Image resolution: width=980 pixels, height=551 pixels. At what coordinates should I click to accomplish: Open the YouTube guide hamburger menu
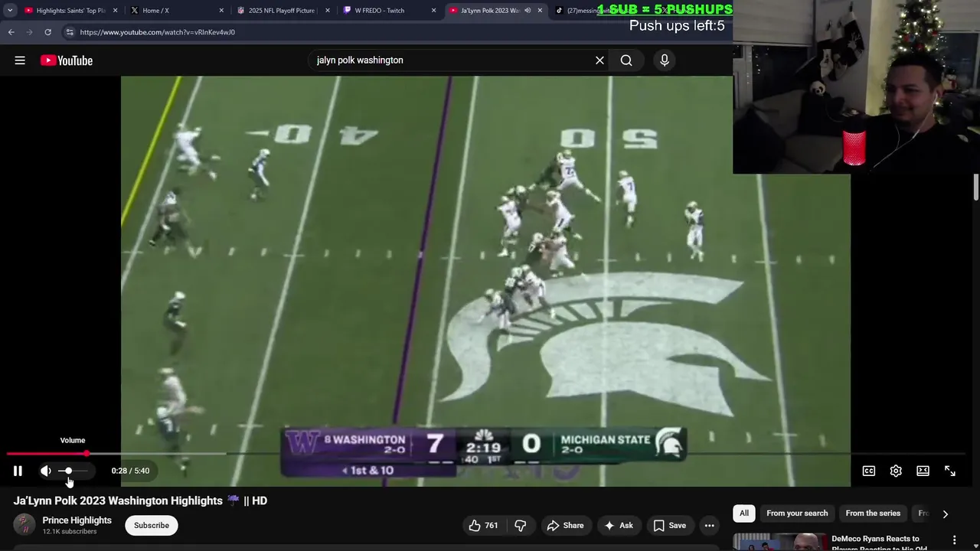click(x=20, y=60)
